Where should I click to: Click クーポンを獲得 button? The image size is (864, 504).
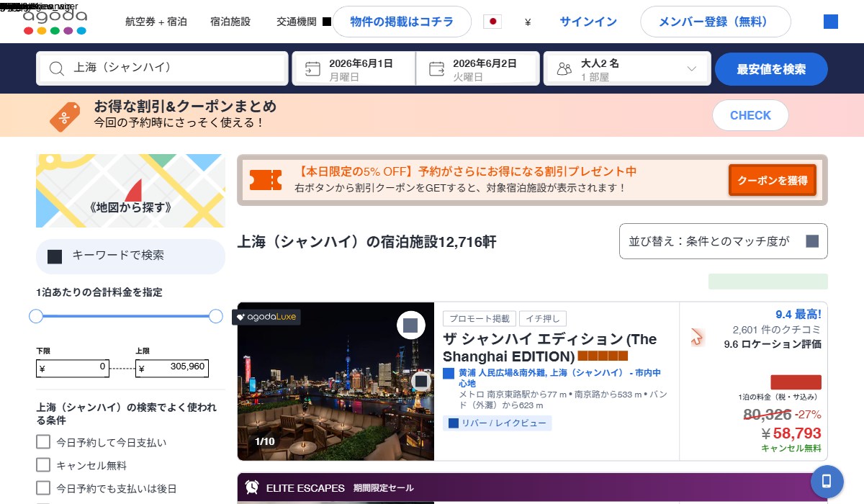pyautogui.click(x=773, y=180)
